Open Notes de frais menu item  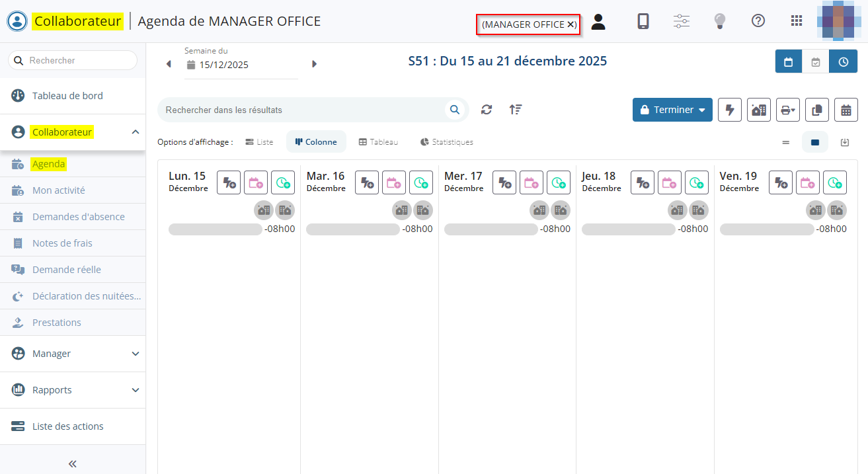pyautogui.click(x=62, y=243)
